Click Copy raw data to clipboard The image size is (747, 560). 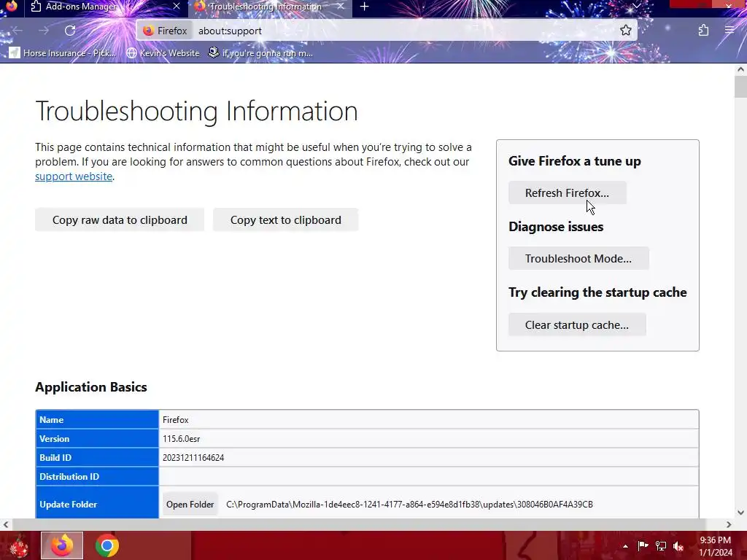tap(120, 219)
